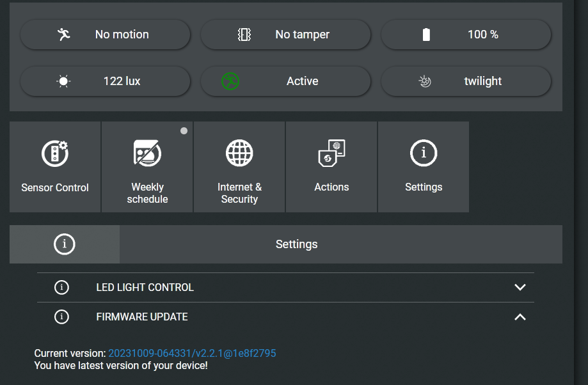Open the current firmware version link
The height and width of the screenshot is (385, 588).
click(192, 353)
